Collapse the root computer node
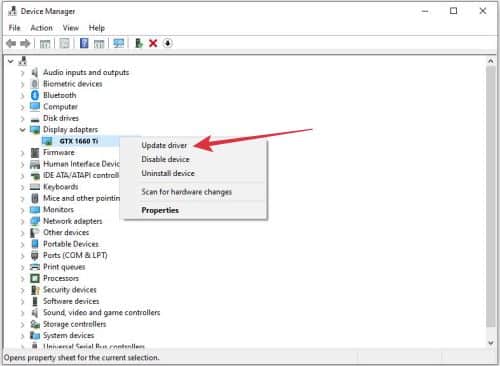The width and height of the screenshot is (500, 366). click(11, 61)
